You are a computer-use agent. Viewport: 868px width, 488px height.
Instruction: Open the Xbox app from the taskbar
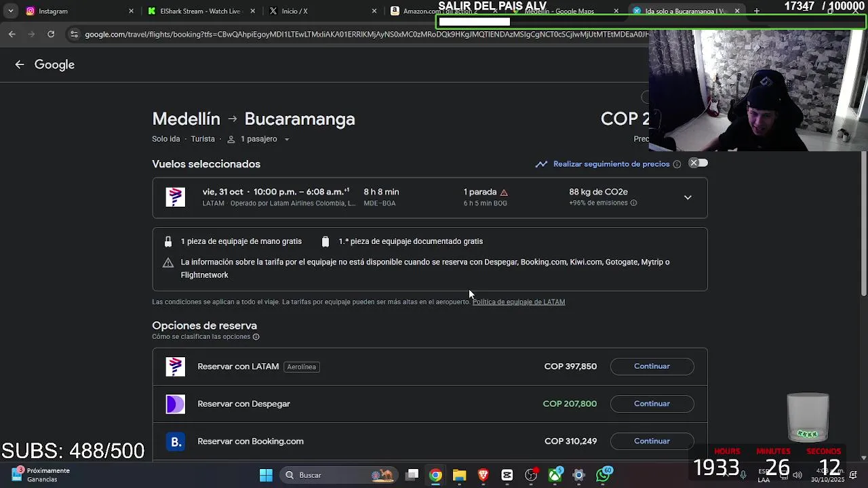[555, 475]
